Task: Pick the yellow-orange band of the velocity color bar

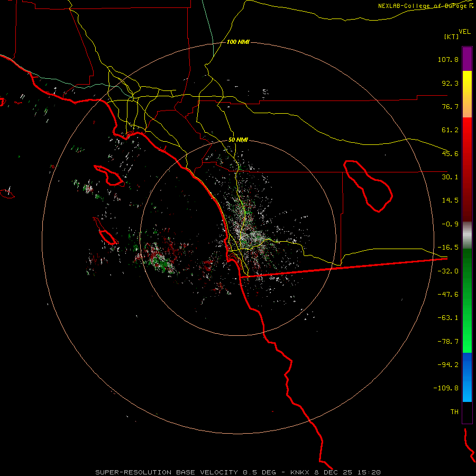Action: point(467,94)
